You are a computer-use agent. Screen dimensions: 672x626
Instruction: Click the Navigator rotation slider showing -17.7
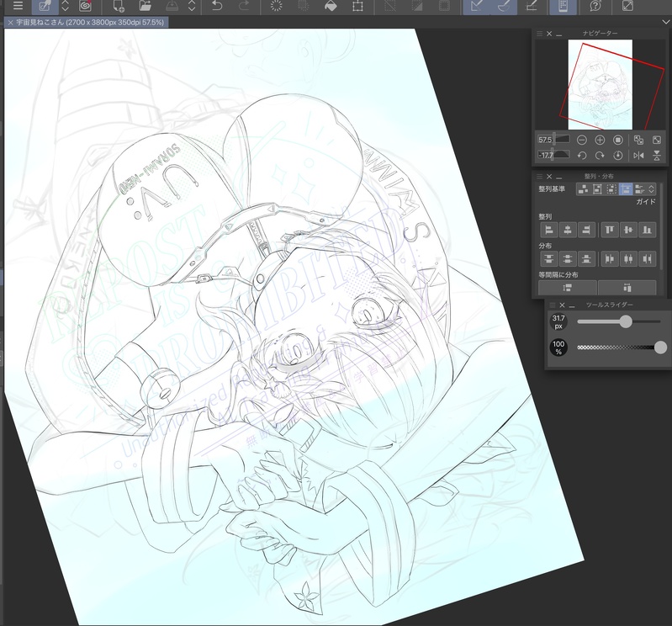pyautogui.click(x=553, y=155)
